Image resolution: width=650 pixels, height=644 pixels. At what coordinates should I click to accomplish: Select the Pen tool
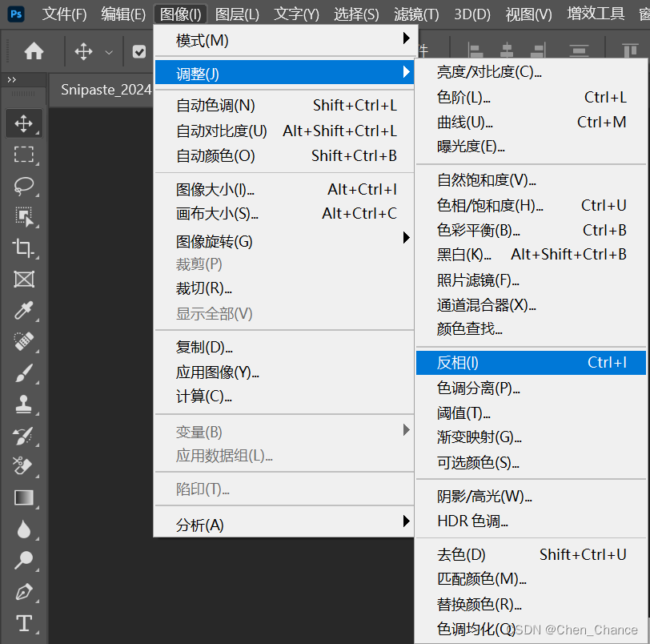pos(24,591)
